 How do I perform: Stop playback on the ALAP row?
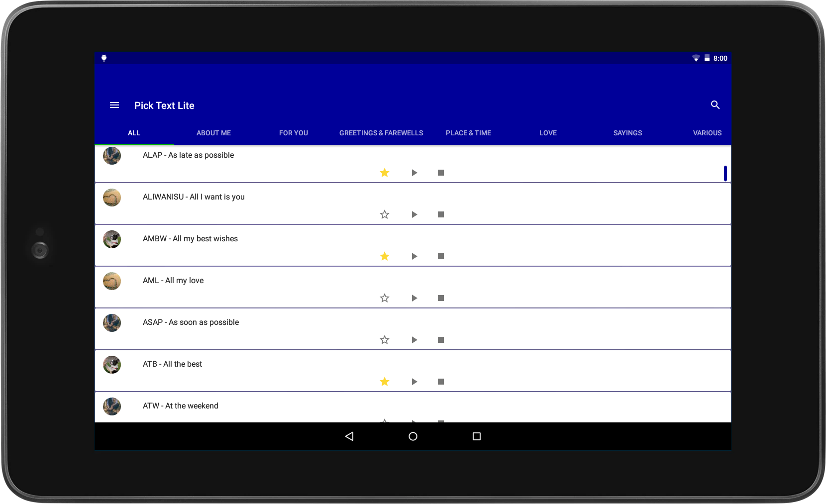tap(441, 173)
